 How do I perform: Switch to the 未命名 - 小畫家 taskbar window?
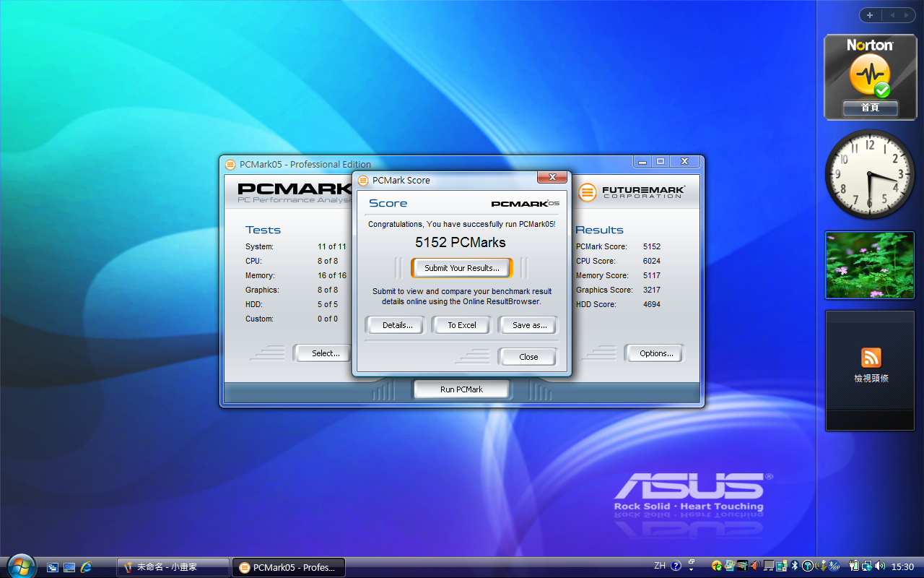[173, 567]
